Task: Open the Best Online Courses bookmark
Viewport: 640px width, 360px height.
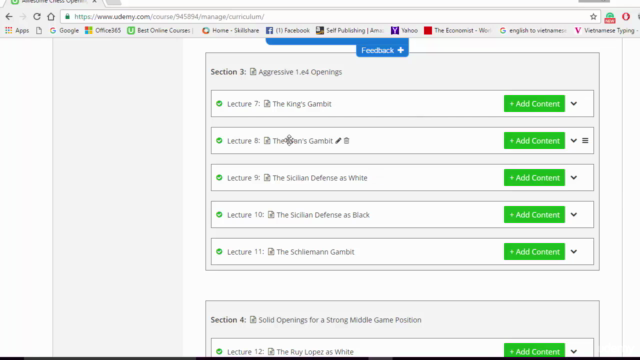Action: [x=160, y=31]
